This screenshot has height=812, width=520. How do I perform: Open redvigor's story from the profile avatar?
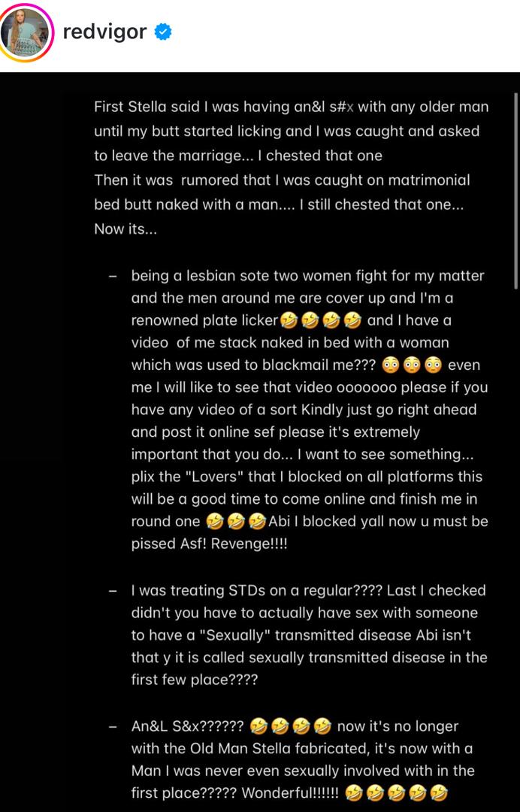[27, 34]
